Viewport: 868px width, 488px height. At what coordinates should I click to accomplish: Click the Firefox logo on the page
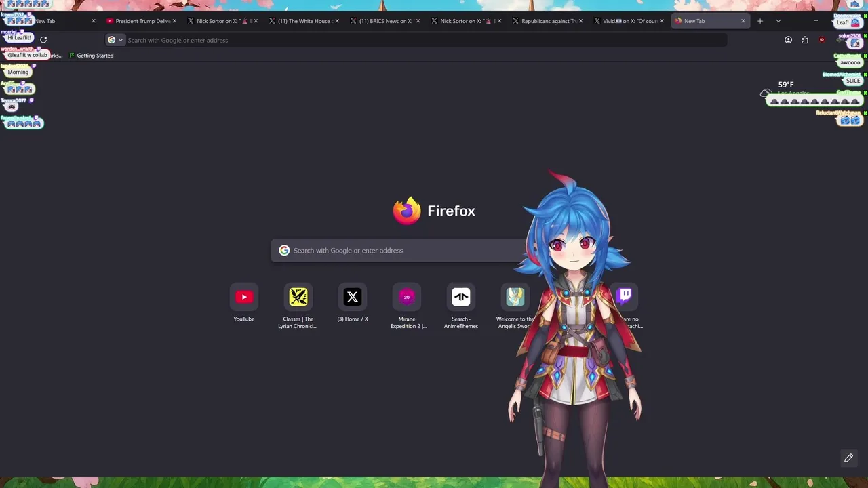point(407,211)
